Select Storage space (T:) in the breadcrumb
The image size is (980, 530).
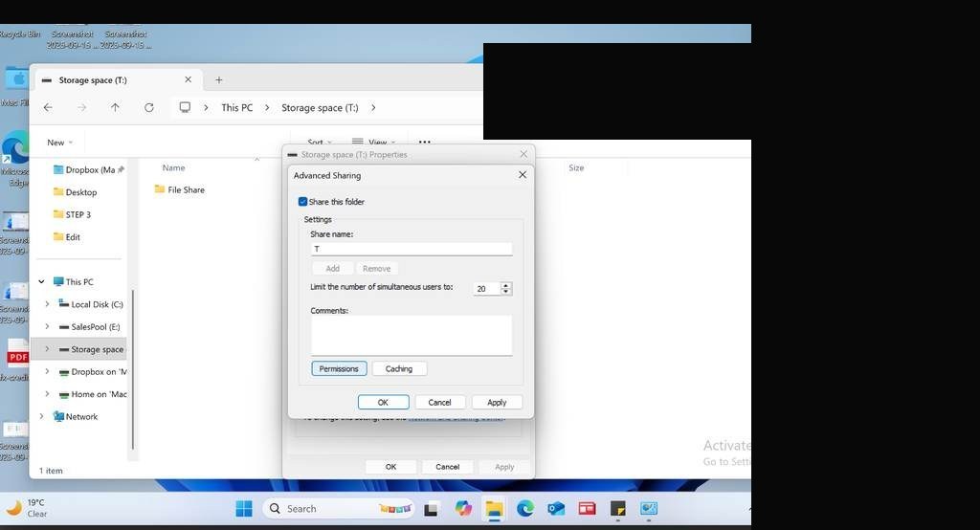click(320, 107)
